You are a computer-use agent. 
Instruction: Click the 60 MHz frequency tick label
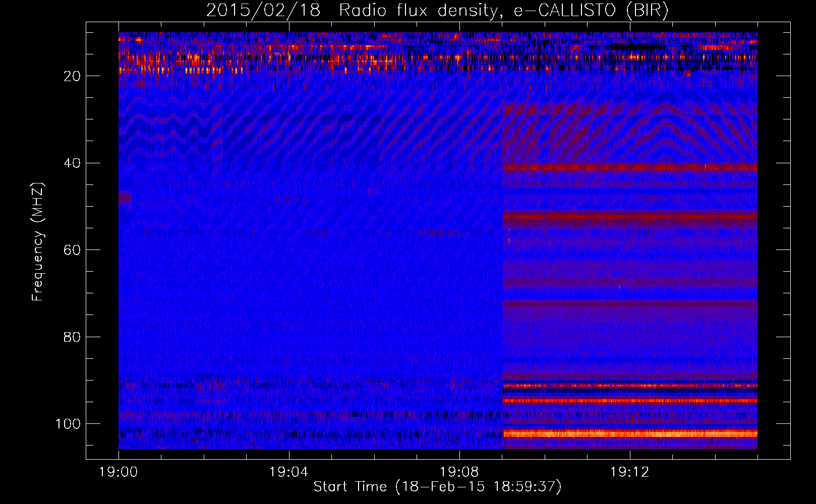72,250
